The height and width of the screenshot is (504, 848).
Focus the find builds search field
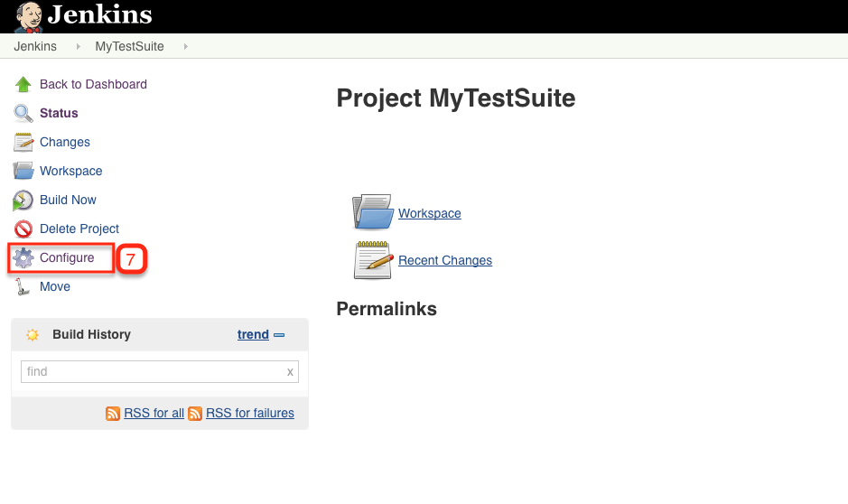[160, 371]
